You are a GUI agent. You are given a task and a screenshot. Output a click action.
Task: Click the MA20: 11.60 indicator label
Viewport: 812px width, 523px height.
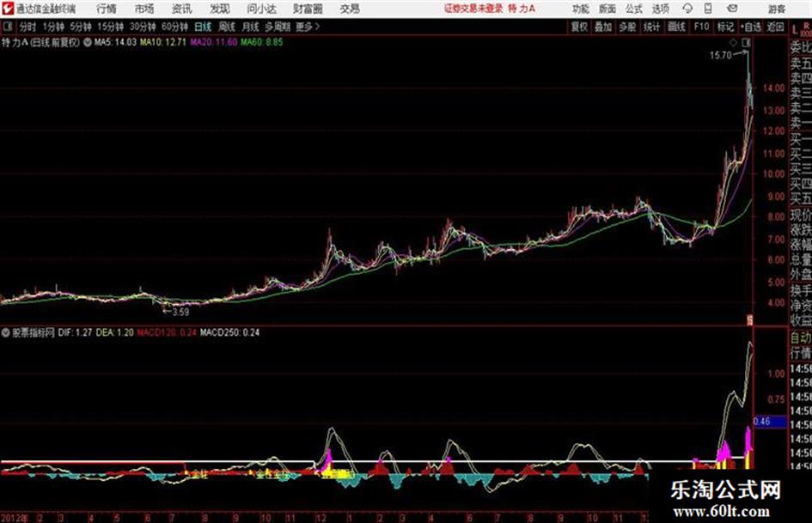click(213, 42)
